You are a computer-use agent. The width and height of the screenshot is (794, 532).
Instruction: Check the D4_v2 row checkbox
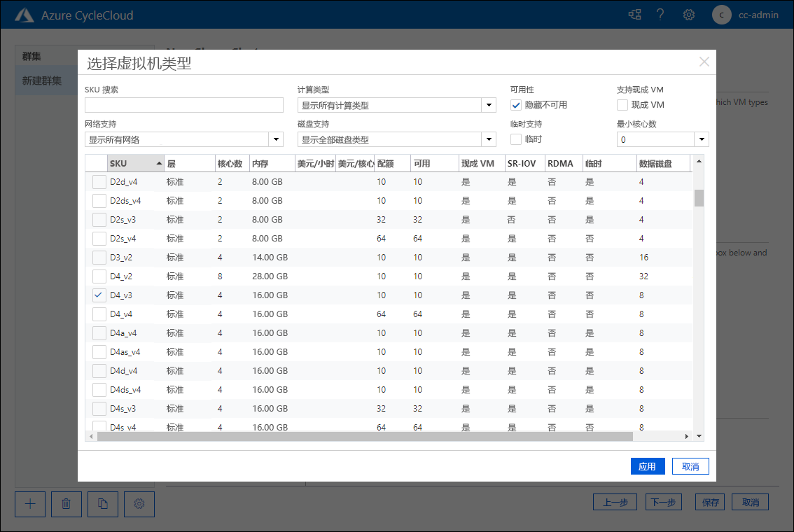[99, 276]
